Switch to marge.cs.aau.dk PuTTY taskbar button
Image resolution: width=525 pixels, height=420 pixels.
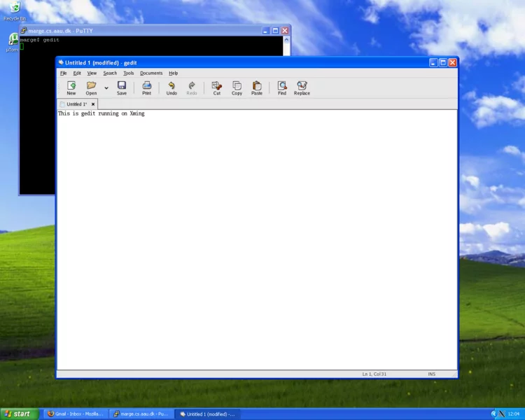point(141,414)
